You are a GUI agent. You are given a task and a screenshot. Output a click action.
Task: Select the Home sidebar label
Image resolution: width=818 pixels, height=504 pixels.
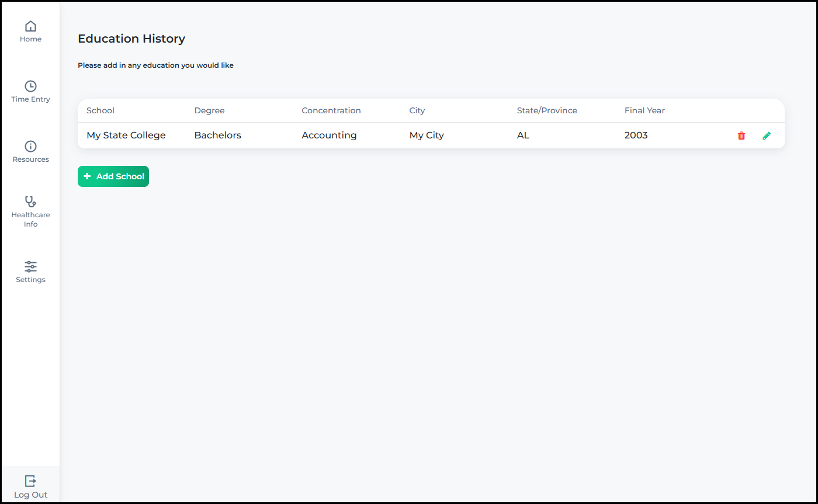pyautogui.click(x=30, y=39)
